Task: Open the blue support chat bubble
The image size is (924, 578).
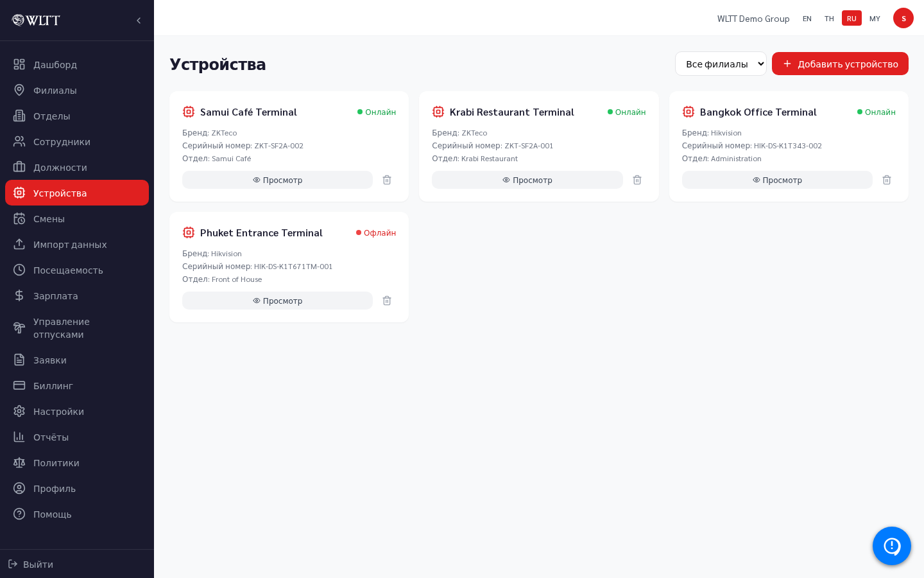Action: pos(892,546)
